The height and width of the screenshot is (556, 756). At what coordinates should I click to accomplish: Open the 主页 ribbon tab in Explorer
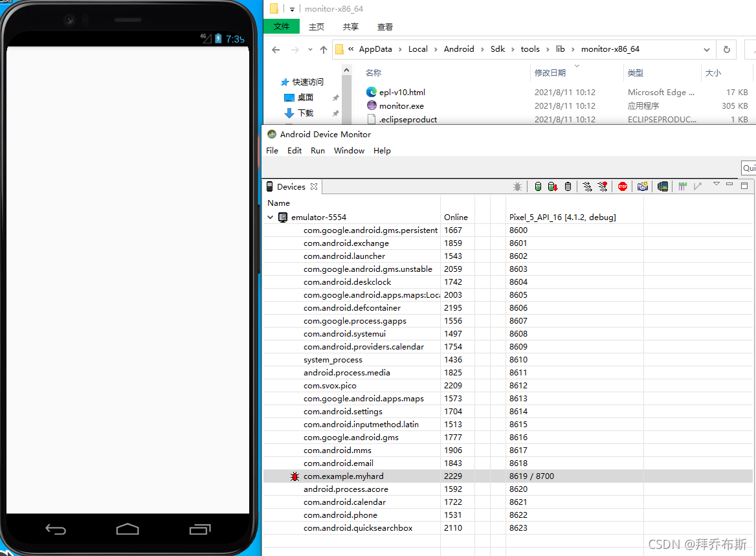(x=317, y=27)
